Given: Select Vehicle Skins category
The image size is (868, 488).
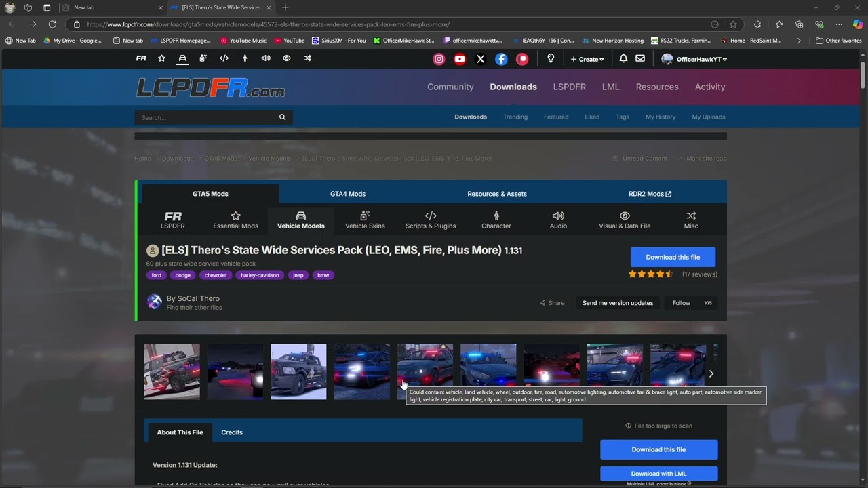Looking at the screenshot, I should pyautogui.click(x=365, y=220).
